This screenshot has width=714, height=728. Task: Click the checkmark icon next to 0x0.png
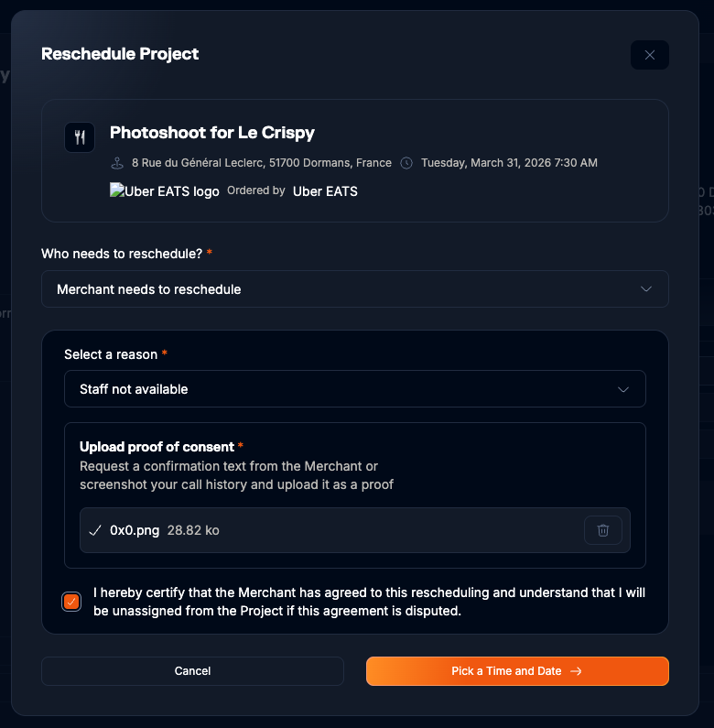(x=94, y=530)
